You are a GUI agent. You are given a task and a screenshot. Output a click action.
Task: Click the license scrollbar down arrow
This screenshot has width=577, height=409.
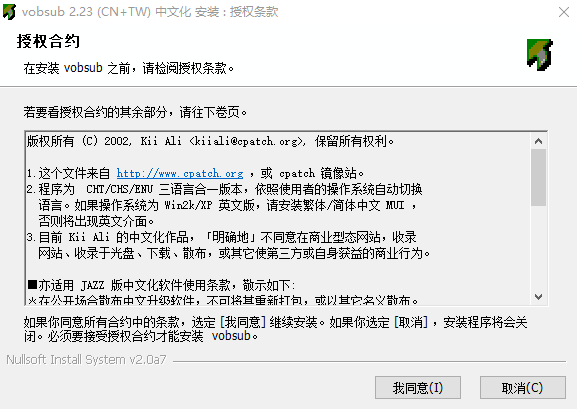click(x=538, y=297)
